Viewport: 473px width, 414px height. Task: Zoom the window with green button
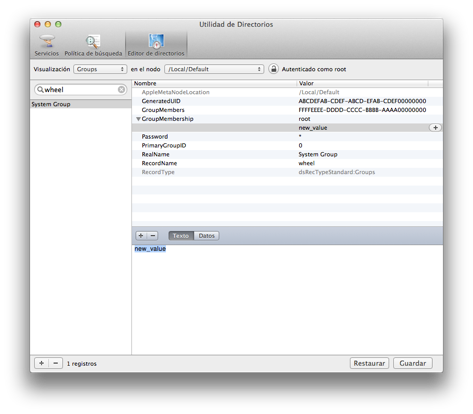pos(58,24)
